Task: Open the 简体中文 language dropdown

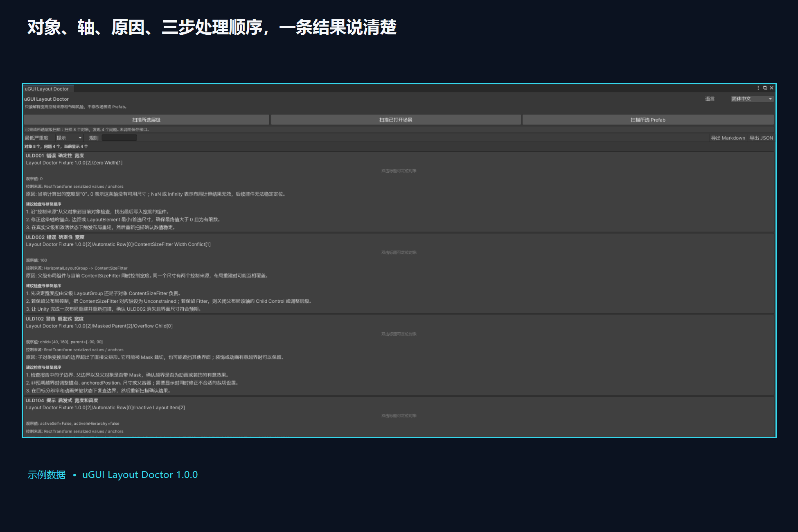Action: [752, 99]
